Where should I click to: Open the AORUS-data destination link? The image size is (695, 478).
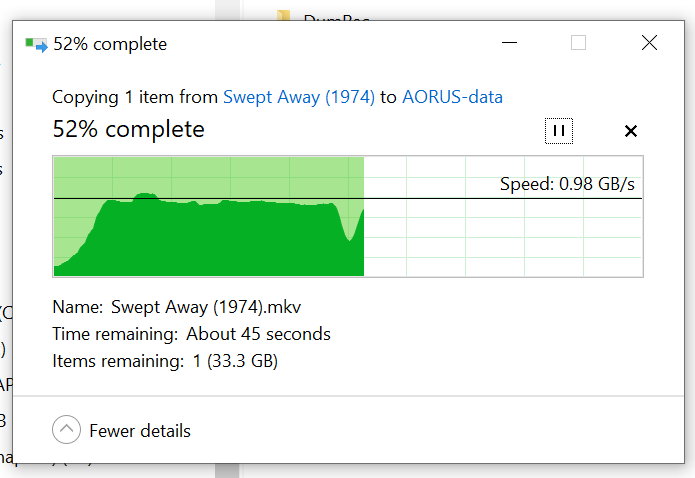point(452,97)
